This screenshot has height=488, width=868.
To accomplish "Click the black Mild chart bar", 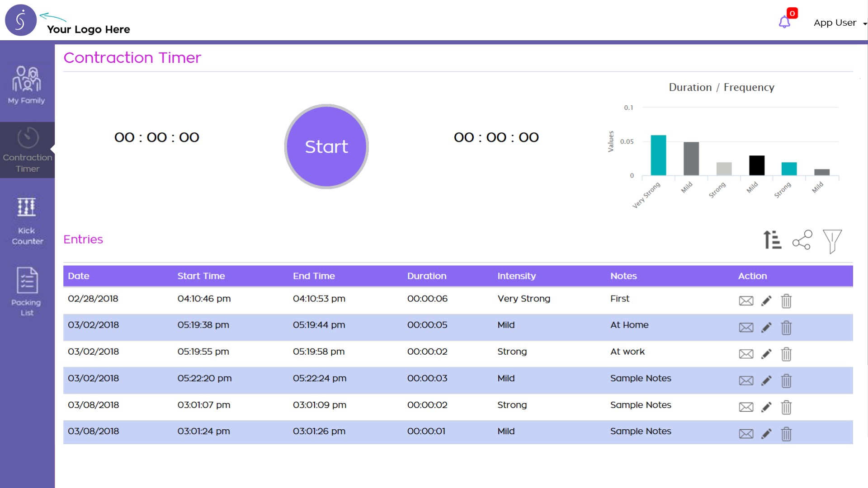I will [757, 165].
